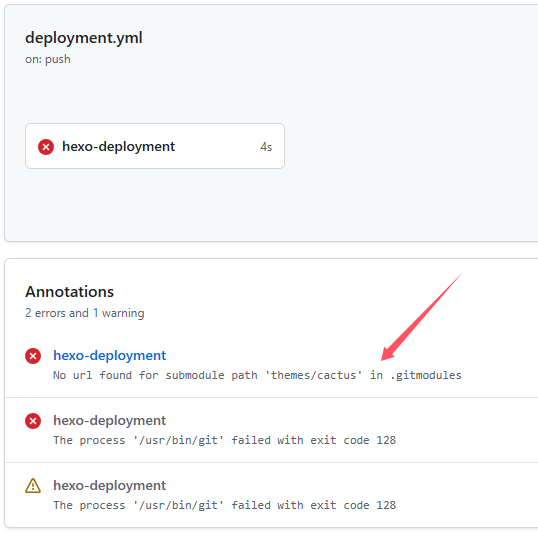Click the second annotation's red error icon
This screenshot has height=545, width=538.
[x=33, y=421]
